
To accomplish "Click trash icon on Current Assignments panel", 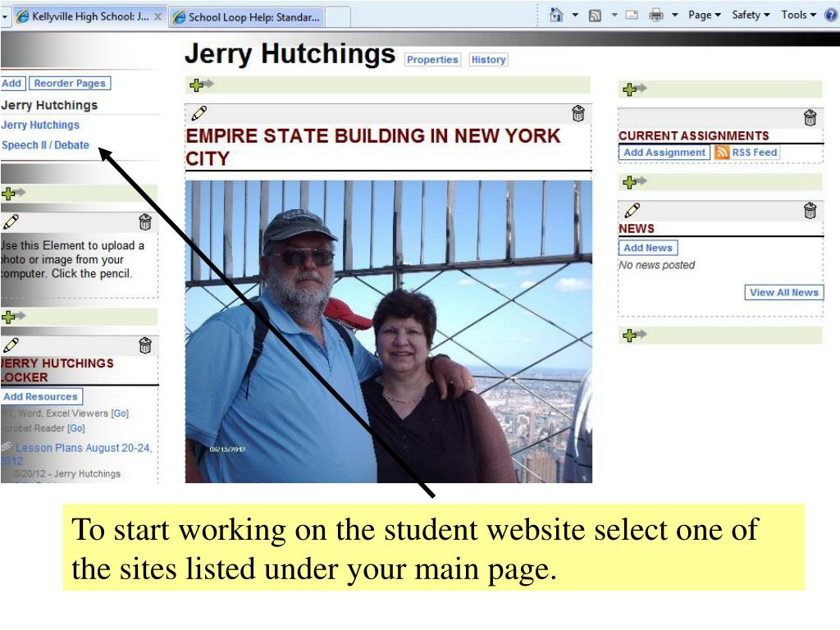I will 810,117.
